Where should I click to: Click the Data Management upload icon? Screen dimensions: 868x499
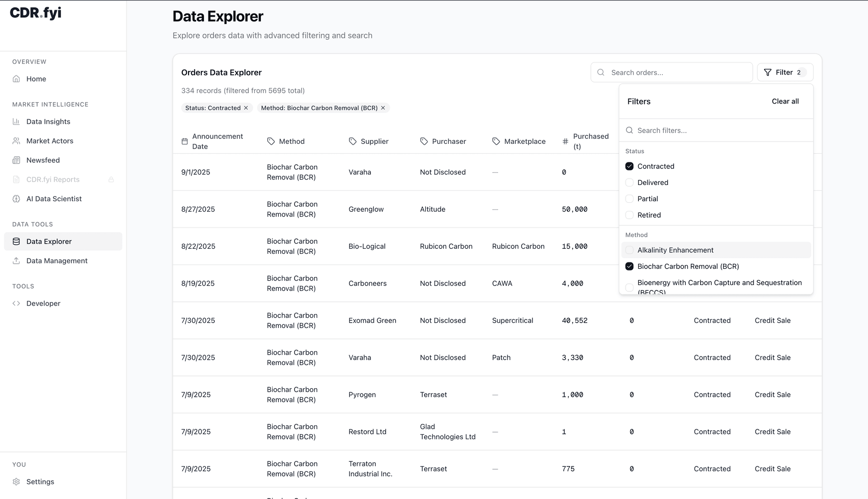16,261
